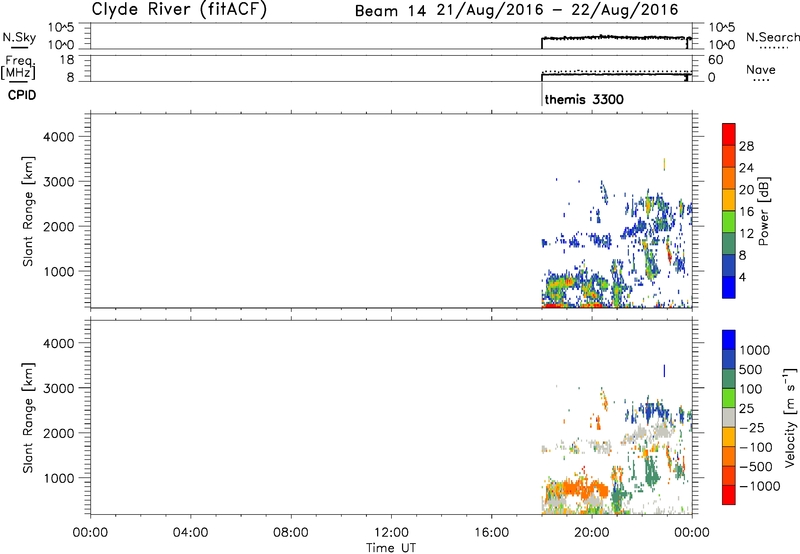
Task: Click the '08:00' time tick label
Action: click(291, 533)
